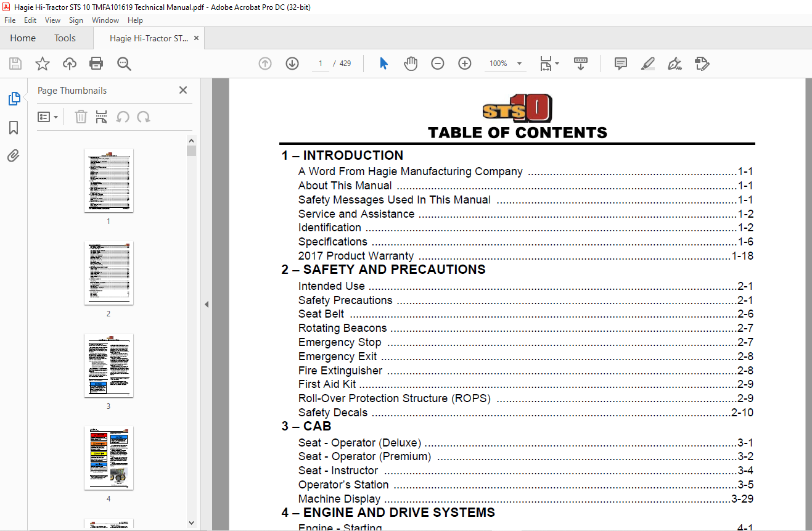Open the Bookmarks panel
Image resolution: width=812 pixels, height=531 pixels.
pyautogui.click(x=14, y=128)
